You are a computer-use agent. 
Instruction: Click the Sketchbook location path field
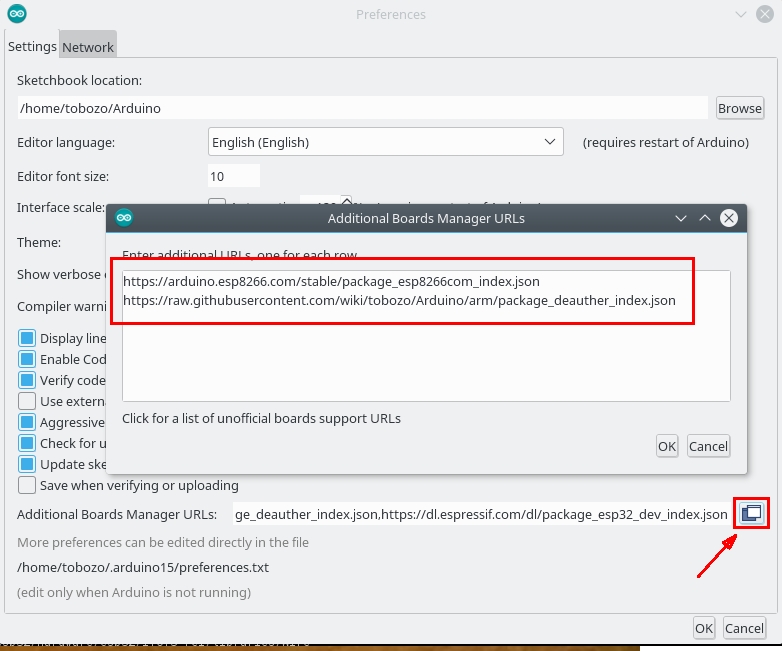pos(363,108)
